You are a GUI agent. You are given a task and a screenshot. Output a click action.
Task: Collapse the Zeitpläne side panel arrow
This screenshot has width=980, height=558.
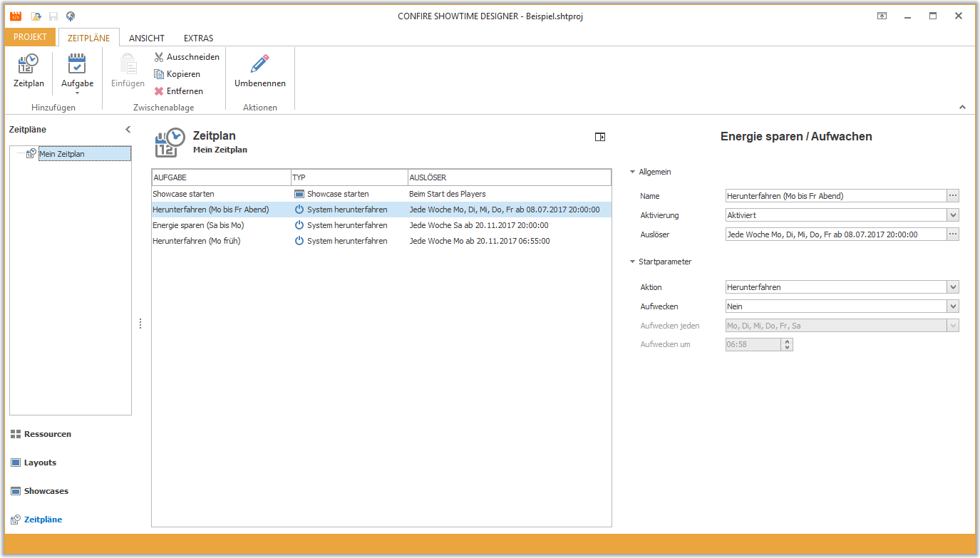pos(128,130)
